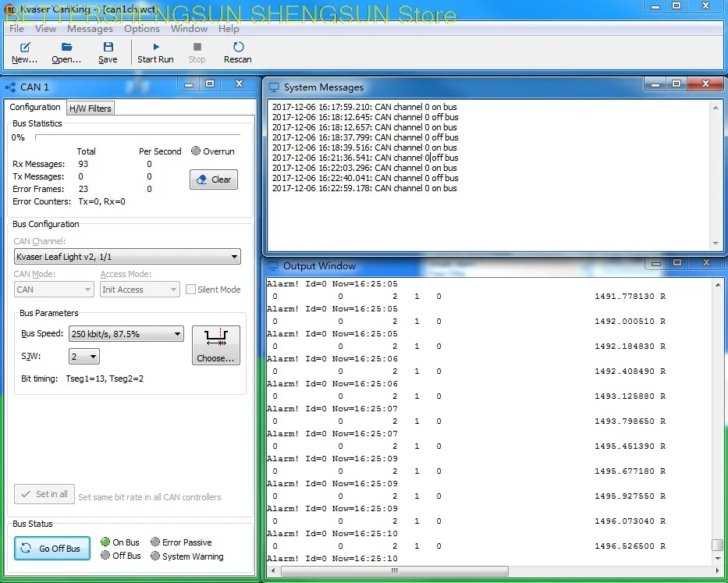Open the Messages menu
Screen dimensions: 728x583
point(90,29)
